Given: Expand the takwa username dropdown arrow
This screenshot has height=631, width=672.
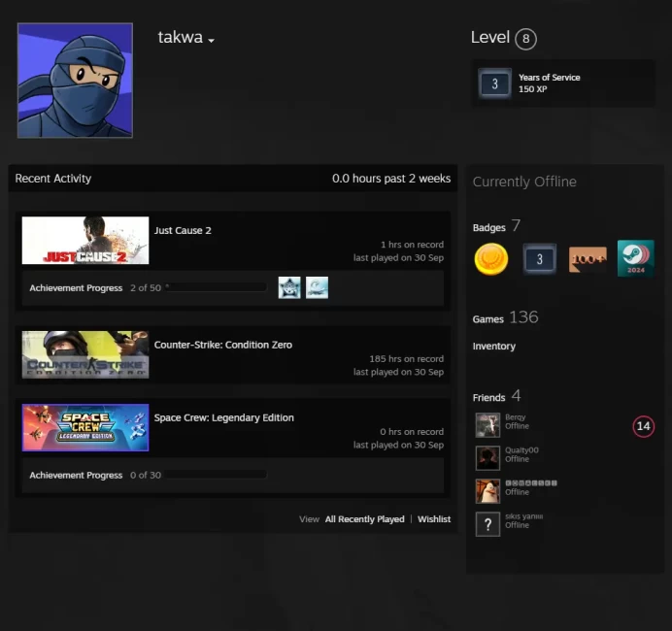Looking at the screenshot, I should [x=211, y=40].
